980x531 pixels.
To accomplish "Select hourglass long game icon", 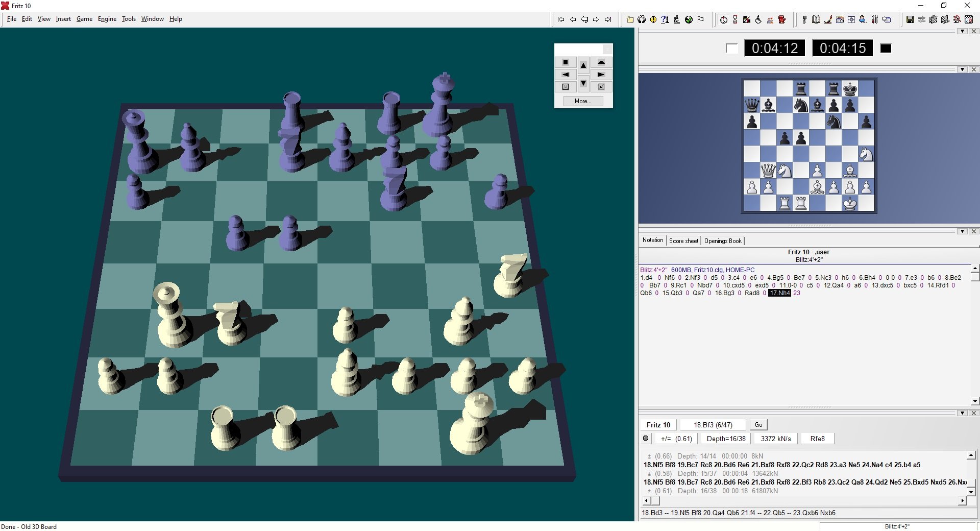I will click(735, 19).
